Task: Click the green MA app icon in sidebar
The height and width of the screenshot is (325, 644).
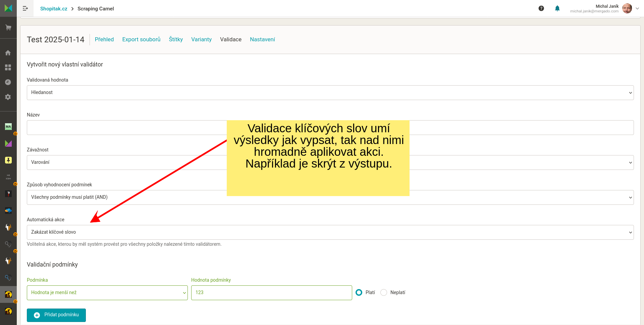Action: (x=8, y=127)
